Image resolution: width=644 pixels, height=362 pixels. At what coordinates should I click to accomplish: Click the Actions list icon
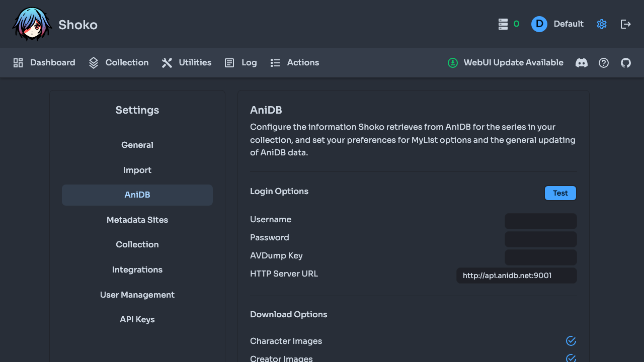click(275, 63)
